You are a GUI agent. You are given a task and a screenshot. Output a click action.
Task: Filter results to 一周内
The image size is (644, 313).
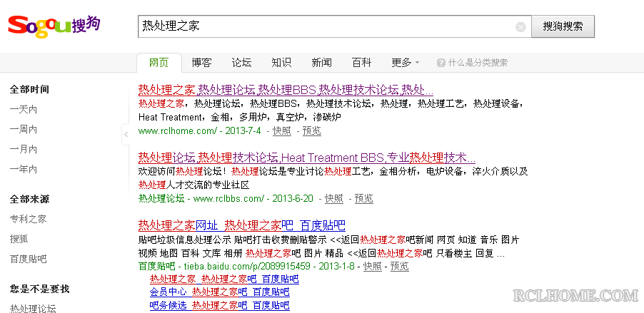click(x=24, y=130)
